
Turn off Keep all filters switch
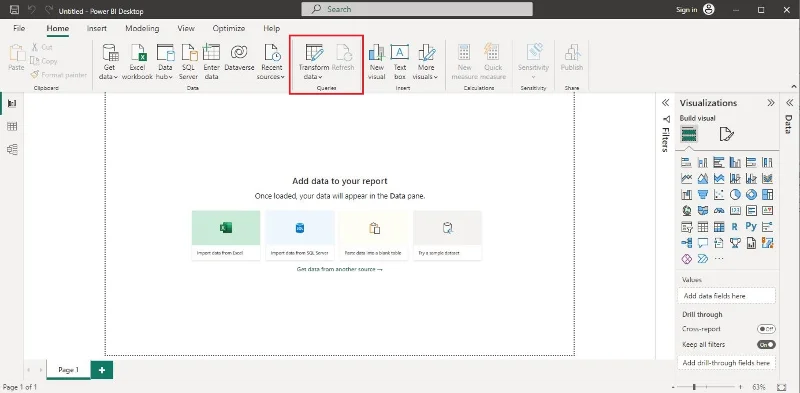point(766,345)
